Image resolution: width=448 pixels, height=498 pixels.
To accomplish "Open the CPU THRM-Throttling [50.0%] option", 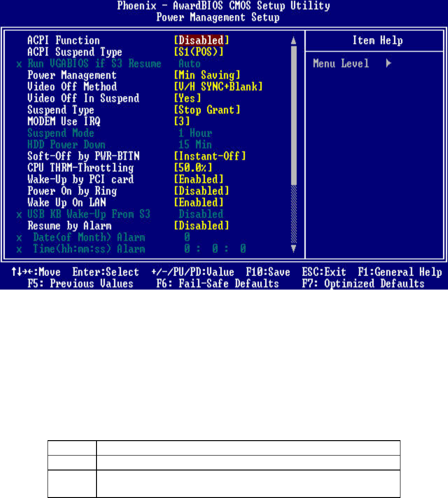I will pos(193,167).
